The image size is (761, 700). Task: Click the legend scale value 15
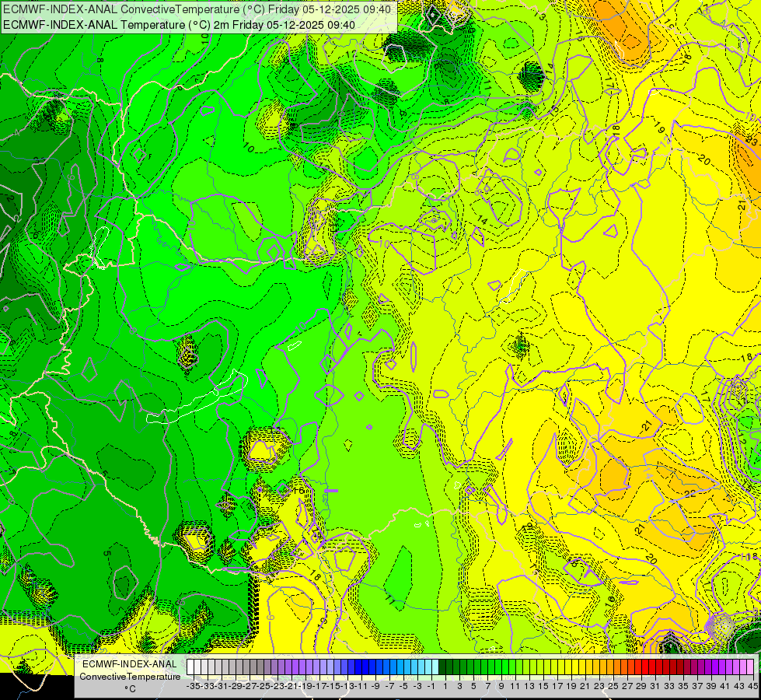pyautogui.click(x=543, y=686)
